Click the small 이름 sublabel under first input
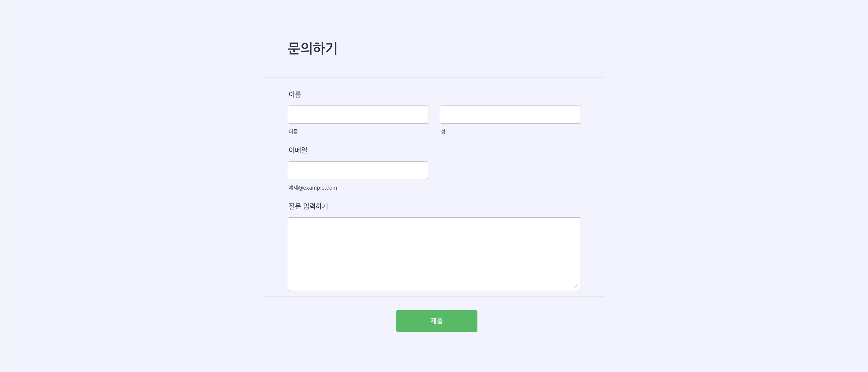The height and width of the screenshot is (372, 868). pyautogui.click(x=293, y=132)
